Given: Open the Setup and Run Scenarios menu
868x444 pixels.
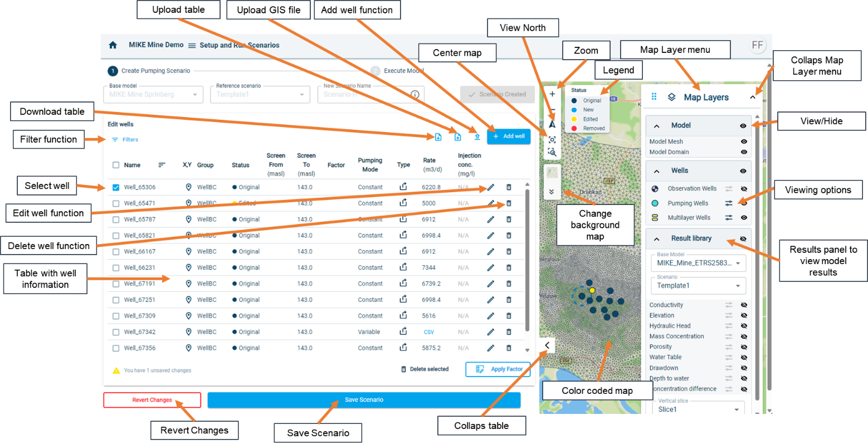Looking at the screenshot, I should (192, 46).
